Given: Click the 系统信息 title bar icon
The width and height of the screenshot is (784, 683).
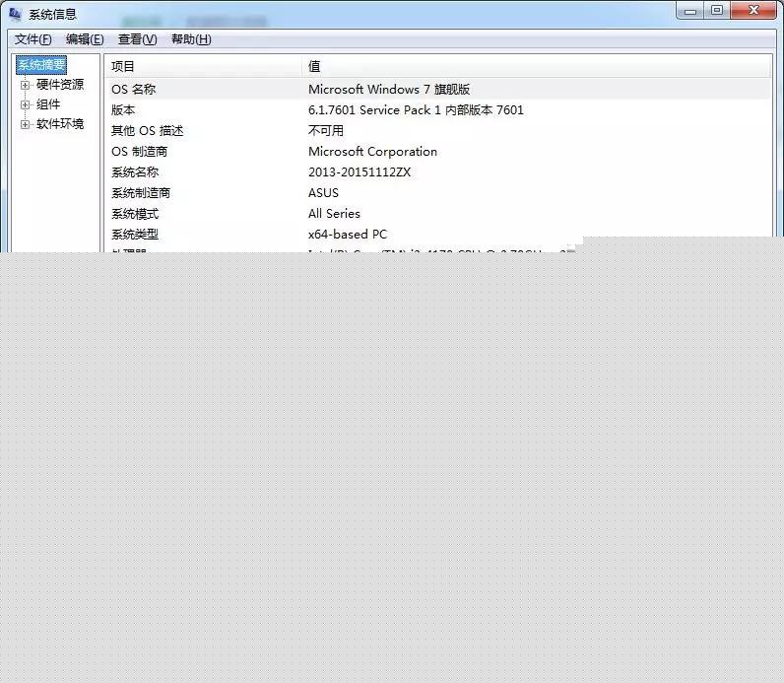Looking at the screenshot, I should (x=15, y=14).
